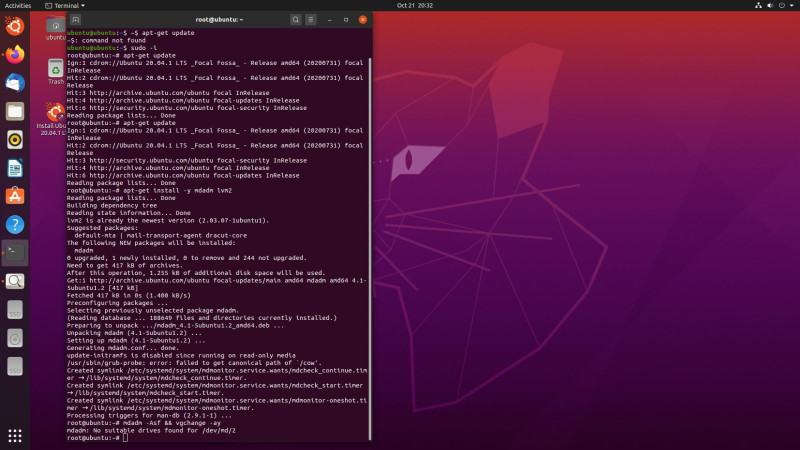Click the terminal vertical scrollbar
The width and height of the screenshot is (800, 450).
tap(370, 249)
